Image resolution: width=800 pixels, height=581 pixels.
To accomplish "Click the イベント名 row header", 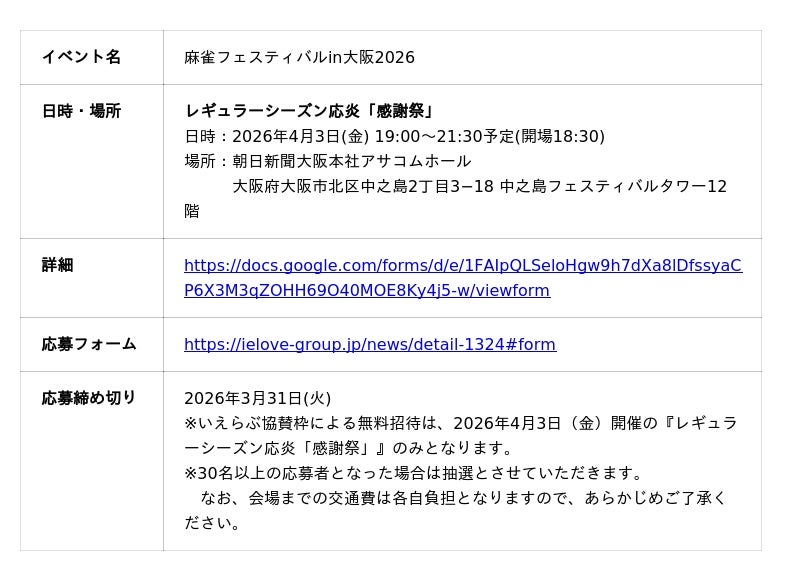I will [81, 57].
